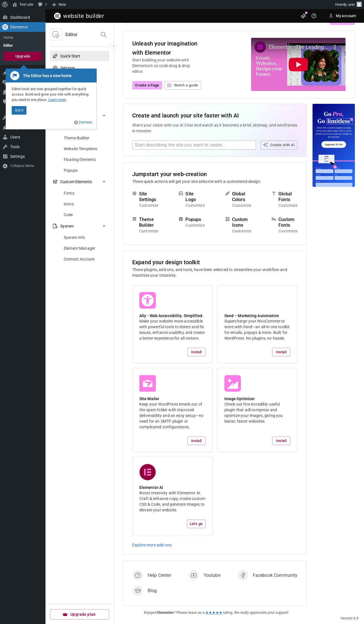Open video options three-dot menu
364x624 pixels.
point(335,47)
